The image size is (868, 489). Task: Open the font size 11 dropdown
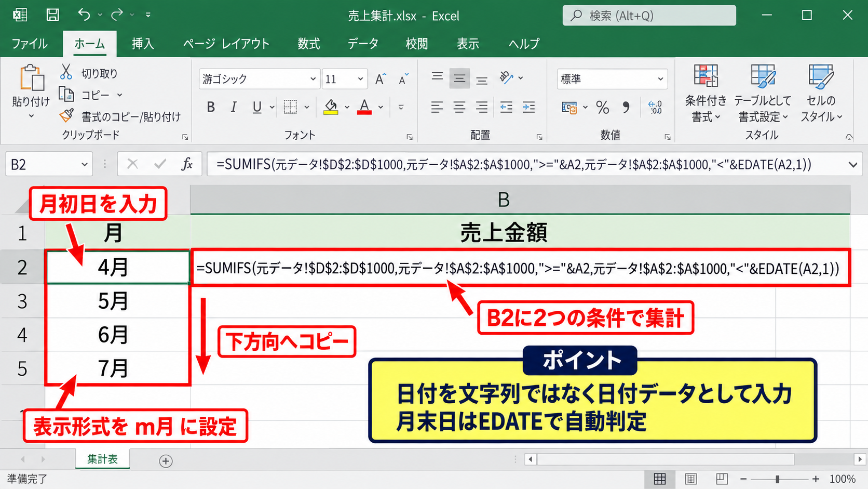(360, 79)
